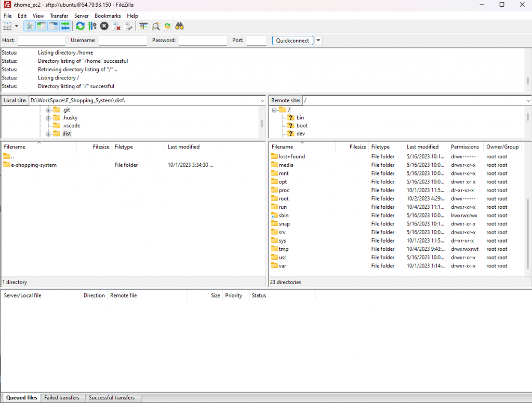Select the usr remote folder
This screenshot has width=532, height=403.
click(x=282, y=258)
